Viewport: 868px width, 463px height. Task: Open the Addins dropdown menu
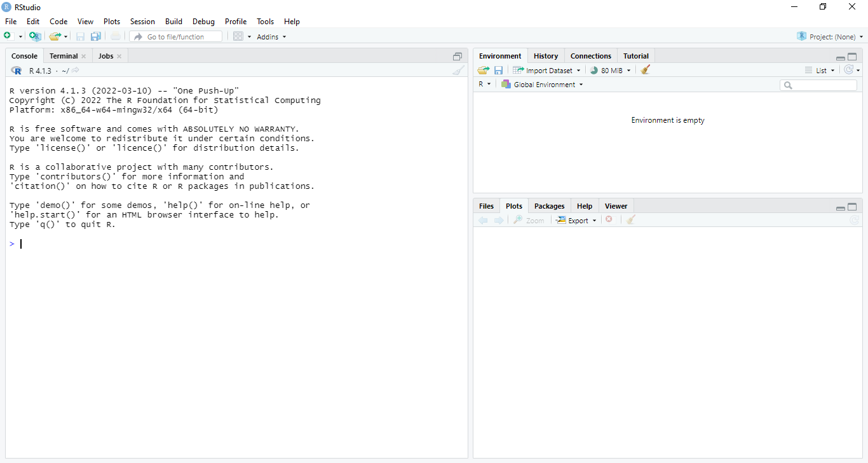point(271,37)
